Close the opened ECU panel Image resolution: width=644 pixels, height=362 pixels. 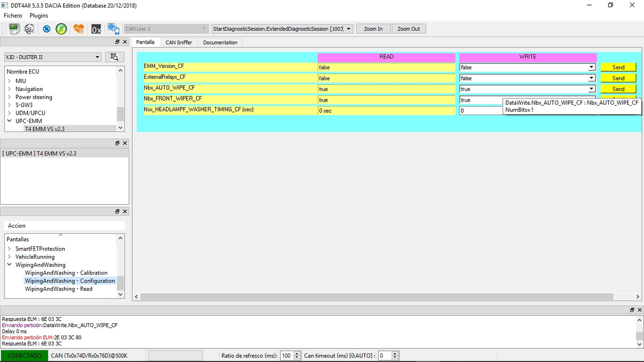pyautogui.click(x=125, y=143)
